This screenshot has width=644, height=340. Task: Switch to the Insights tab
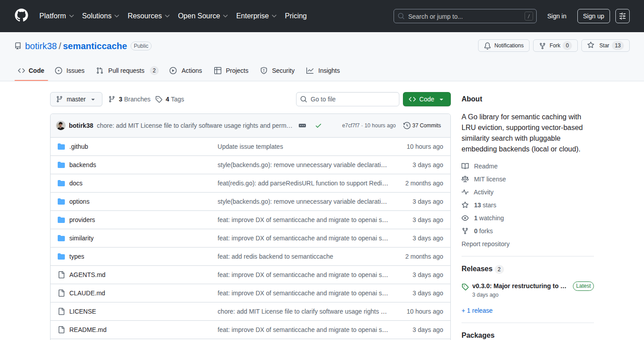click(x=323, y=71)
